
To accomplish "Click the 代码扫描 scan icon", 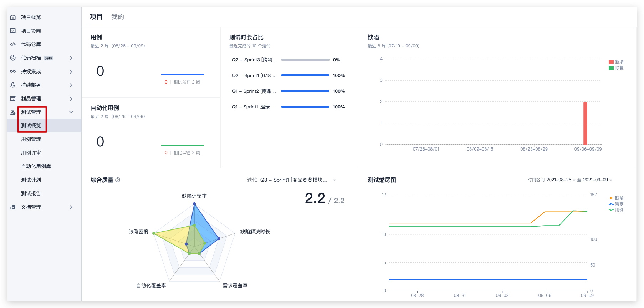I will pos(13,58).
